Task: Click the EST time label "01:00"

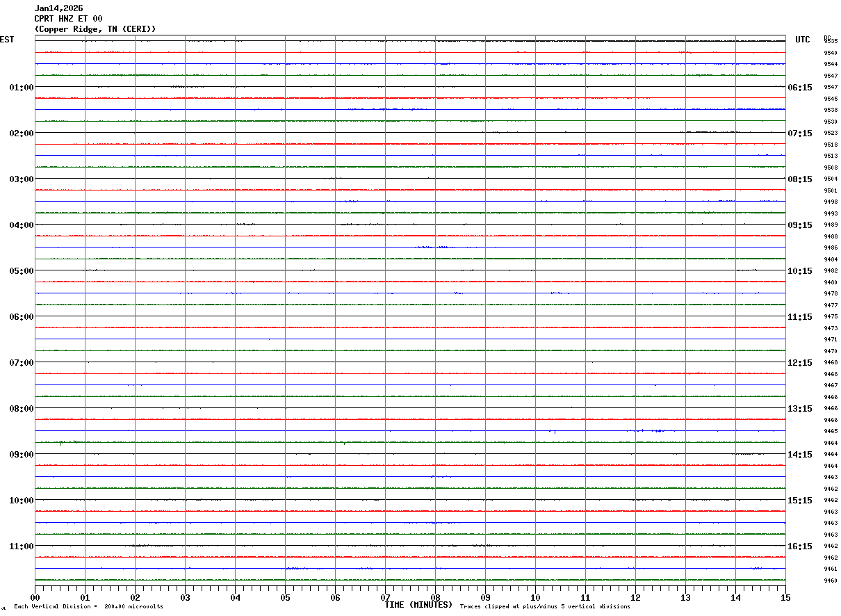Action: (22, 88)
